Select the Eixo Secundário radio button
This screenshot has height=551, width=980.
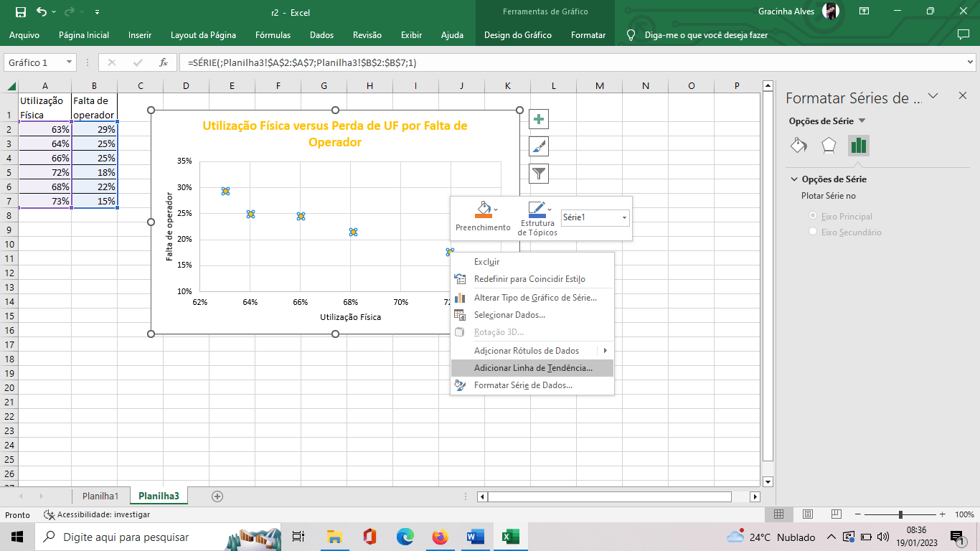tap(813, 232)
